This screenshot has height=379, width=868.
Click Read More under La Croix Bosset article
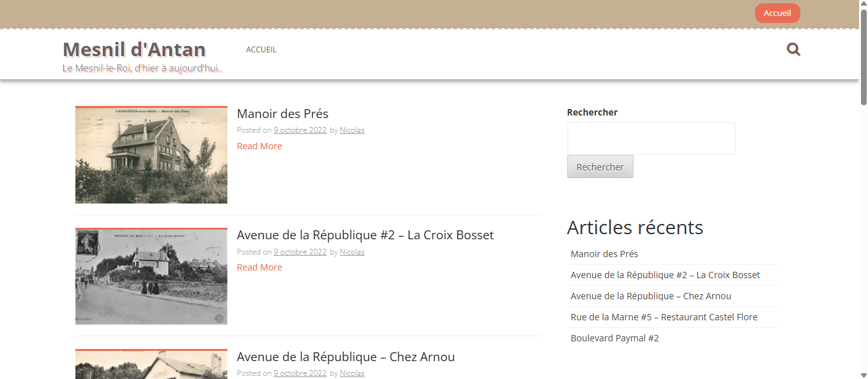coord(259,267)
